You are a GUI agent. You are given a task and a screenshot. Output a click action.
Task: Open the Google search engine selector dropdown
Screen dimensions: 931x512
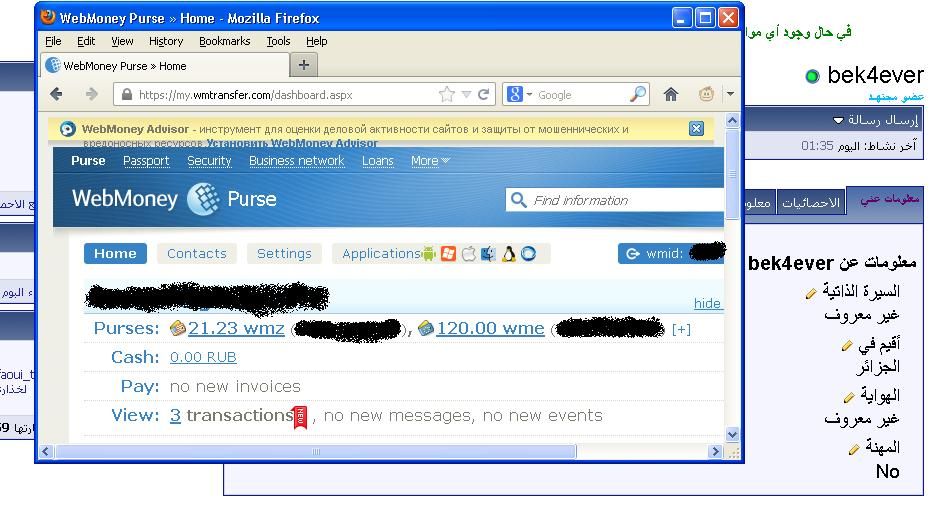tap(529, 94)
